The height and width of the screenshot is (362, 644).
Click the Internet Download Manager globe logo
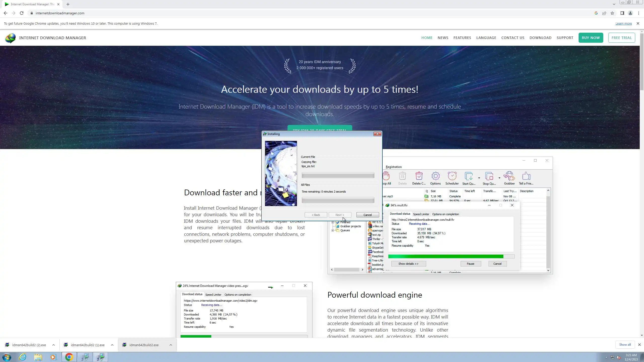tap(10, 38)
